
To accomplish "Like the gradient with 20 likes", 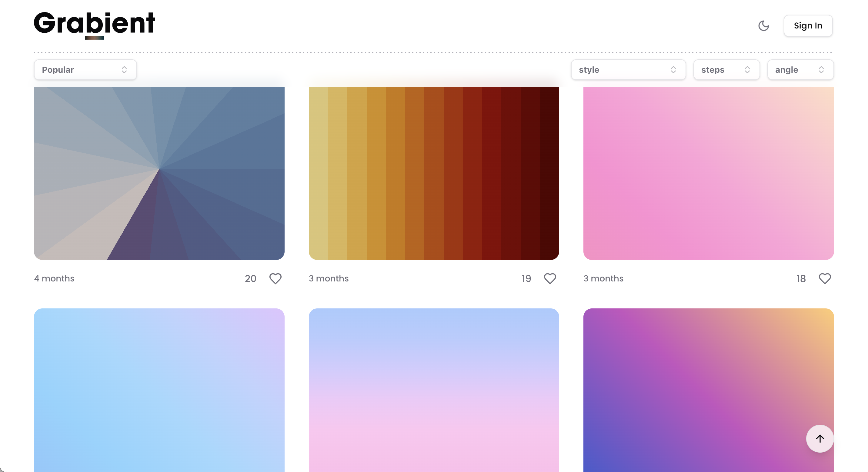I will [x=275, y=279].
